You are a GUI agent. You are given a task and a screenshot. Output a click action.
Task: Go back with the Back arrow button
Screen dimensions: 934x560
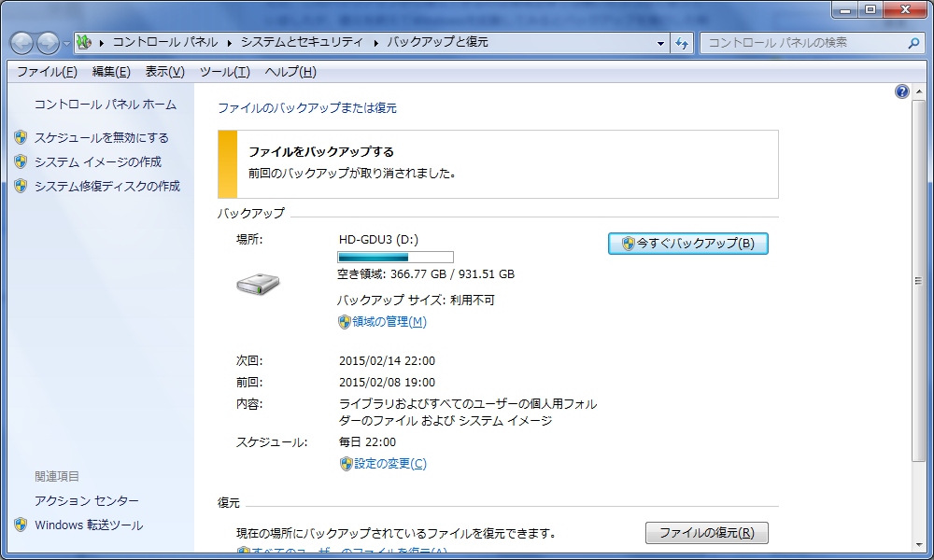coord(21,43)
